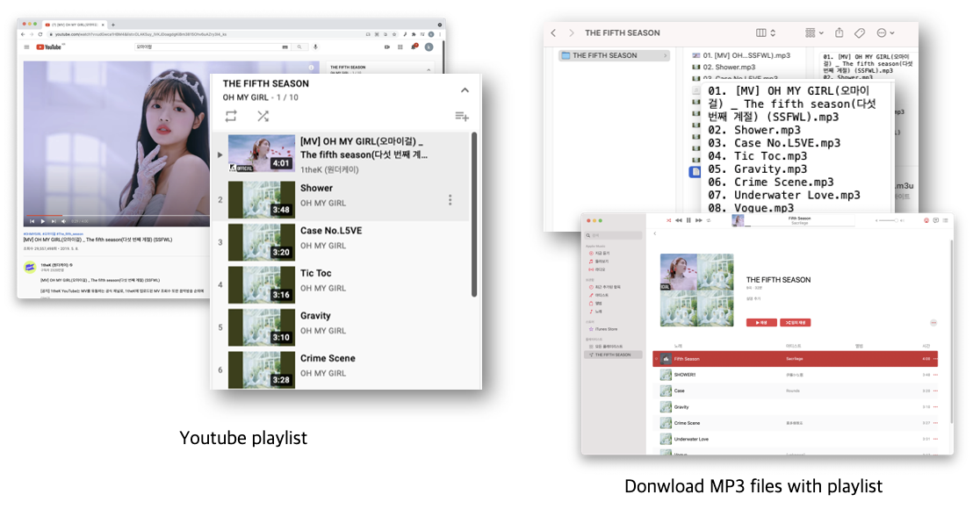Click the 1theK channel avatar under the video
Image resolution: width=980 pixels, height=516 pixels.
click(x=30, y=268)
